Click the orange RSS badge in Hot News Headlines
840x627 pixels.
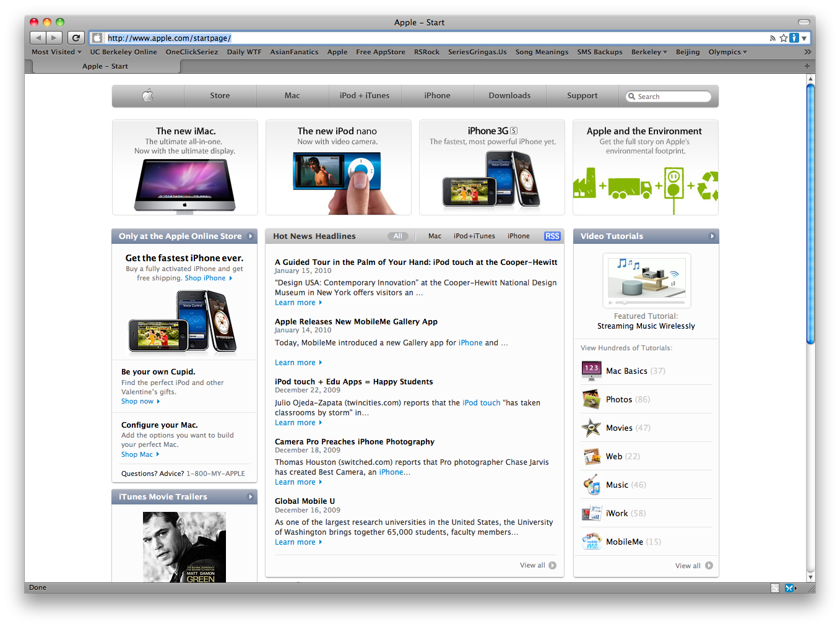(552, 236)
